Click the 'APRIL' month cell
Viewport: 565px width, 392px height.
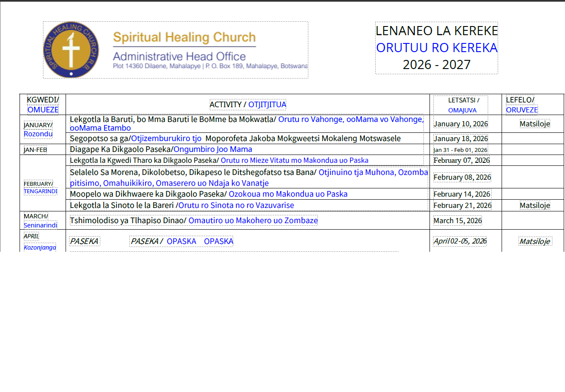click(x=31, y=236)
